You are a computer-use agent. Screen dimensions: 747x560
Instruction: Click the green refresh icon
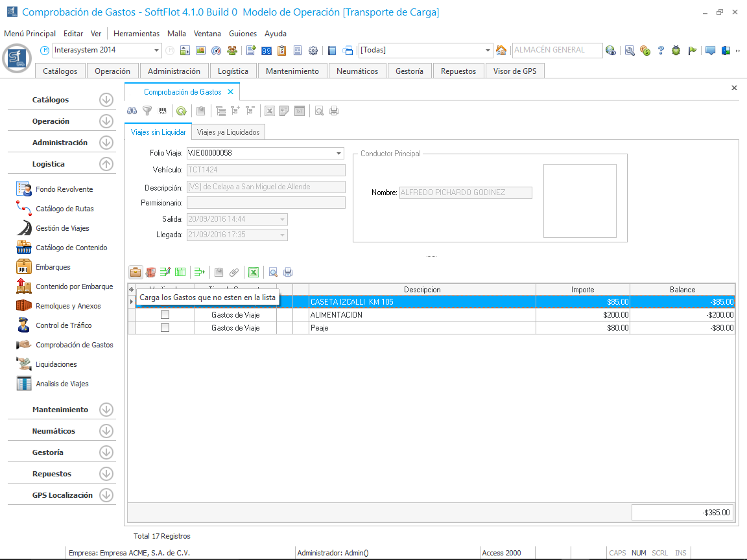coord(182,111)
